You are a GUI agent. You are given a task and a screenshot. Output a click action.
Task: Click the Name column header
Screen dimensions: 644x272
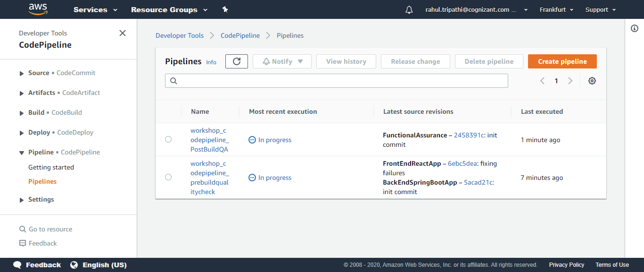tap(200, 111)
